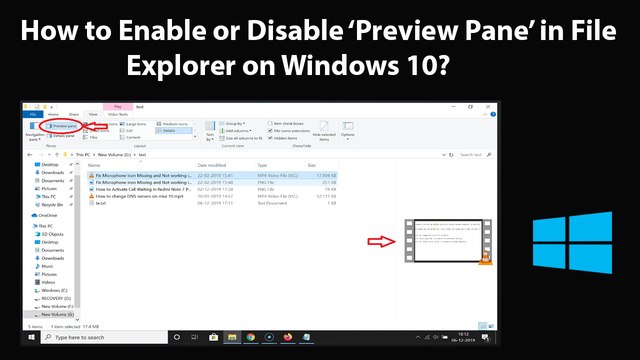Viewport: 640px width, 360px height.
Task: Select List layout option
Action: [x=127, y=131]
